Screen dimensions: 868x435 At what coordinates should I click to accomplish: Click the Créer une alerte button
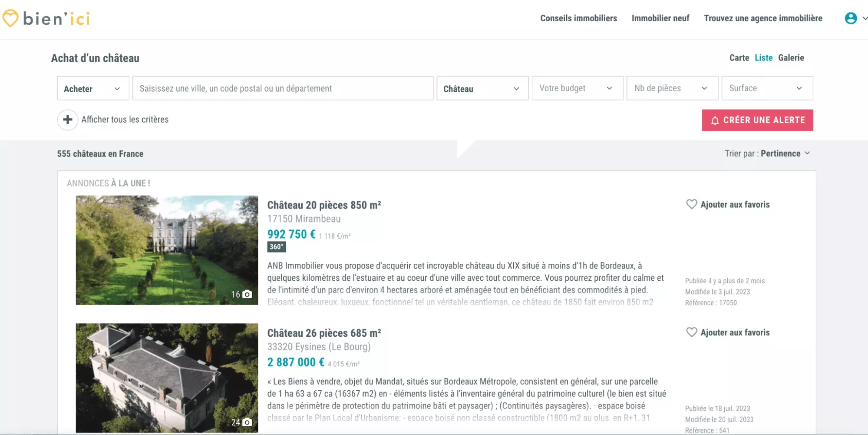[757, 120]
